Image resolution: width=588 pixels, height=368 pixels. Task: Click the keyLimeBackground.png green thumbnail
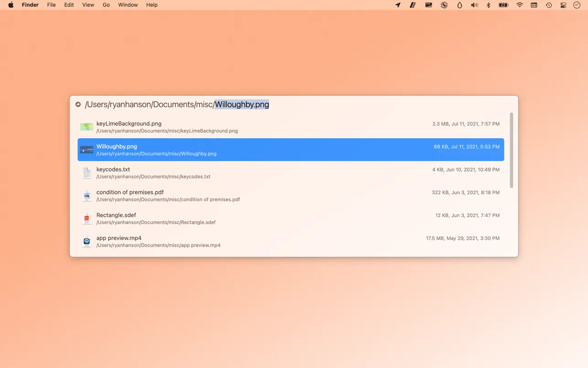point(86,126)
